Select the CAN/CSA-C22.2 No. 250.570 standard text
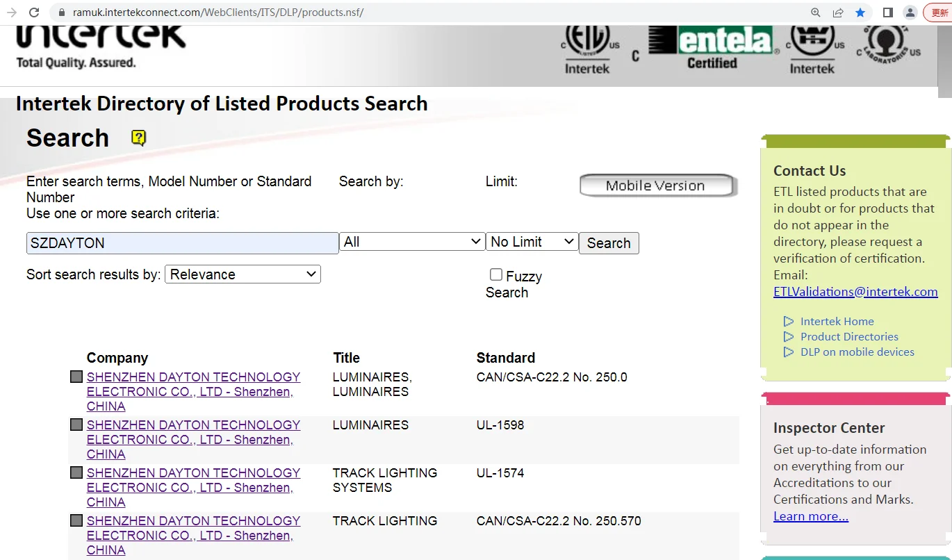The height and width of the screenshot is (560, 952). coord(559,521)
